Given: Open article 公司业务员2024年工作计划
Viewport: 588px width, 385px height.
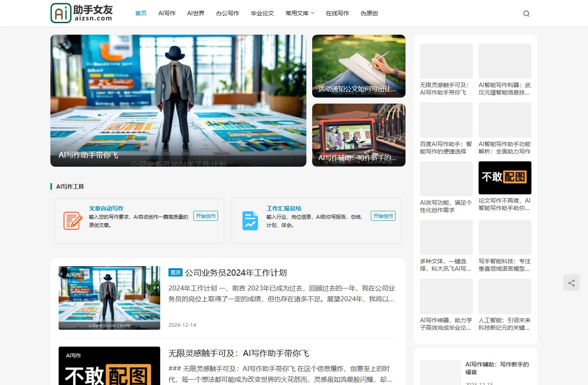Looking at the screenshot, I should pos(236,273).
